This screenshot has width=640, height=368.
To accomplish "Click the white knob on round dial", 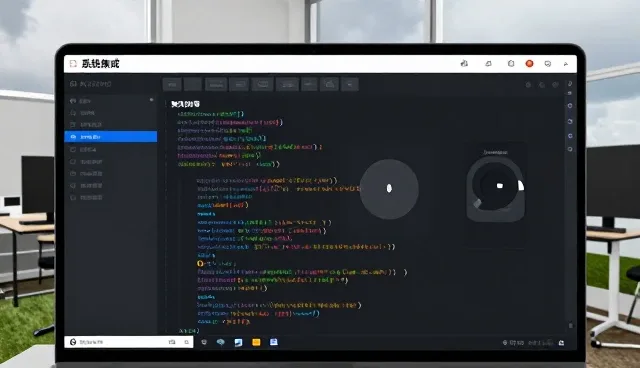I will tap(500, 186).
